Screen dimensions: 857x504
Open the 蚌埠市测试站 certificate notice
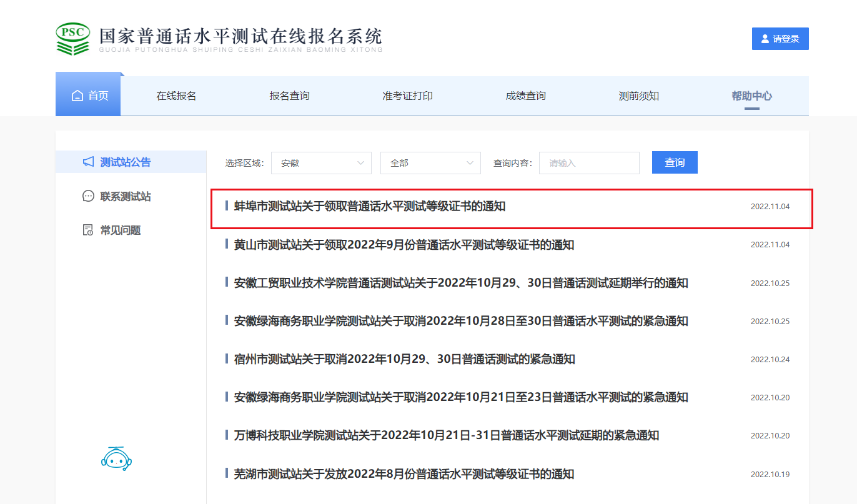pos(370,207)
